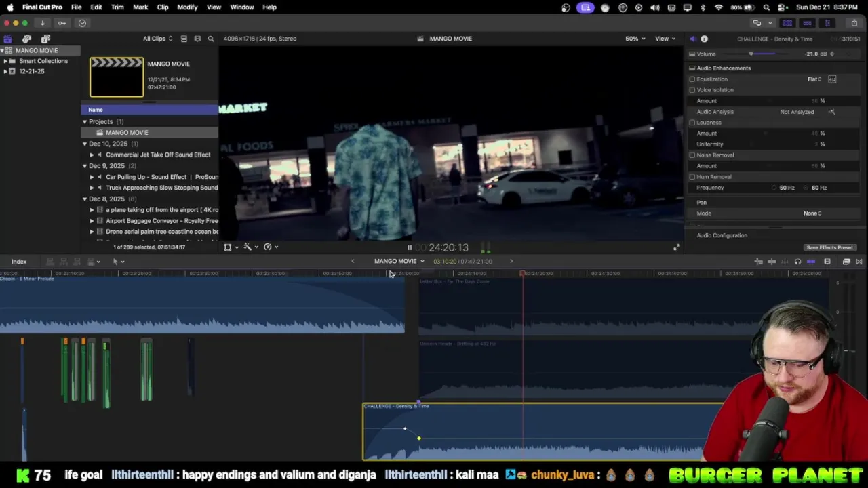Toggle the timeline panel layout button
868x488 pixels.
[x=807, y=23]
